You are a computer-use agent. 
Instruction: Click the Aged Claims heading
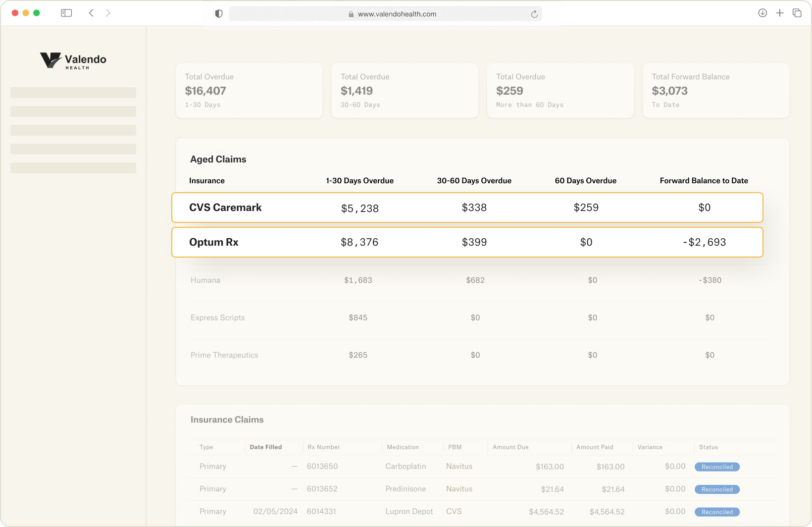coord(218,159)
